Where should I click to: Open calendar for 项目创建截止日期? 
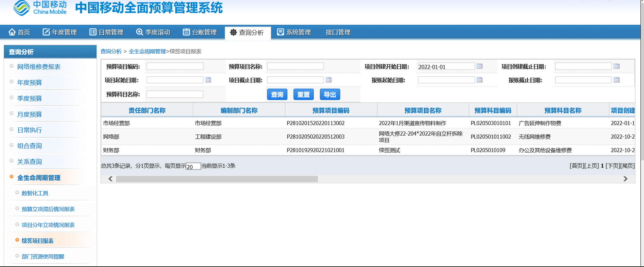[x=616, y=66]
